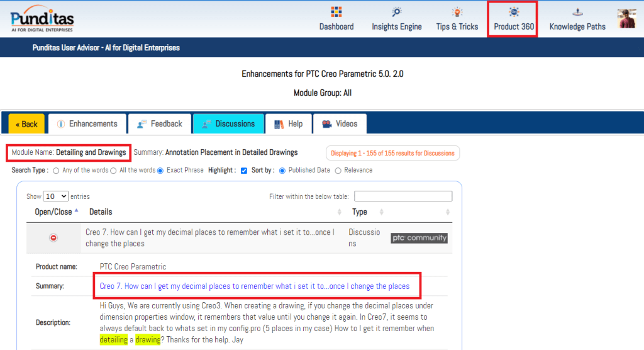Screen dimensions: 644x350
Task: Click the table filter input field
Action: click(x=403, y=196)
